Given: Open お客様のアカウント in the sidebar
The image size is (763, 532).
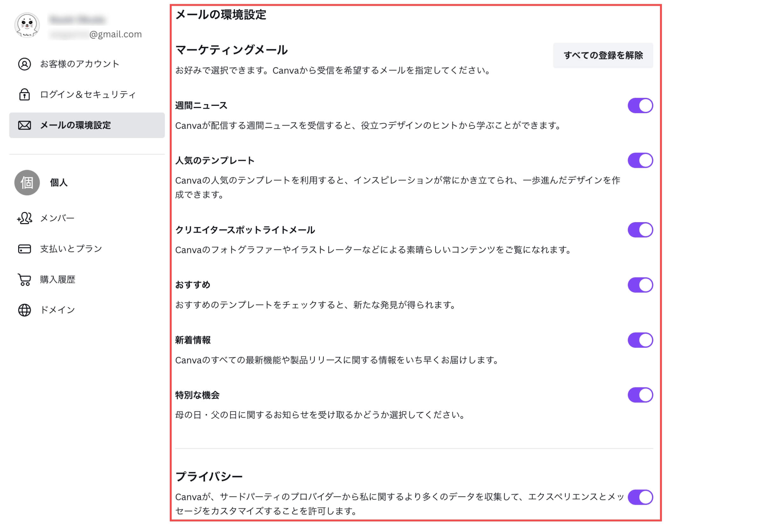Looking at the screenshot, I should point(87,64).
